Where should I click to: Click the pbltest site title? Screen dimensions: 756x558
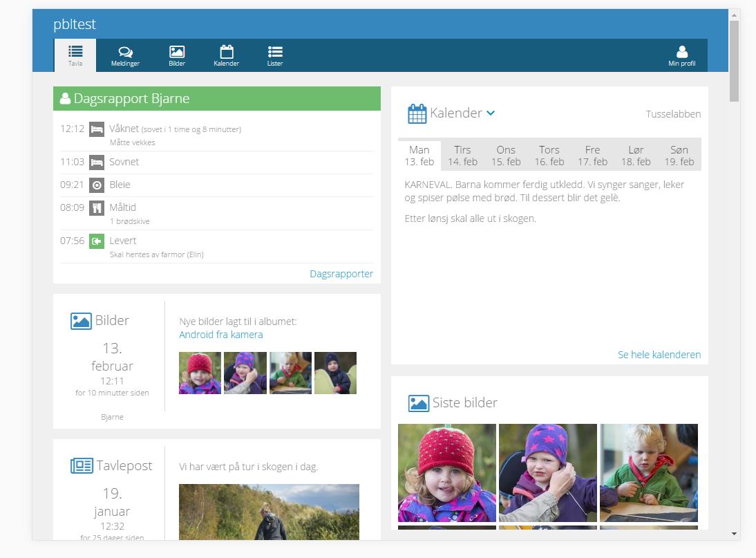tap(75, 24)
